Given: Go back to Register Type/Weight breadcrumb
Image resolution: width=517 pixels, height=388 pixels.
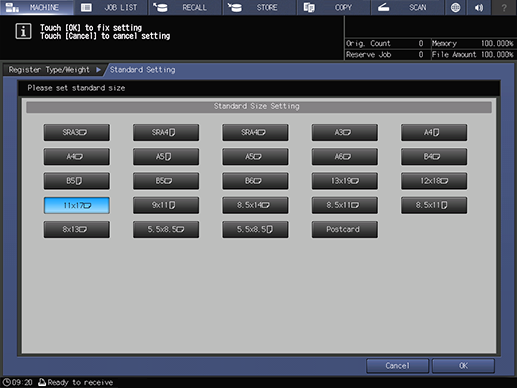Looking at the screenshot, I should pos(53,70).
